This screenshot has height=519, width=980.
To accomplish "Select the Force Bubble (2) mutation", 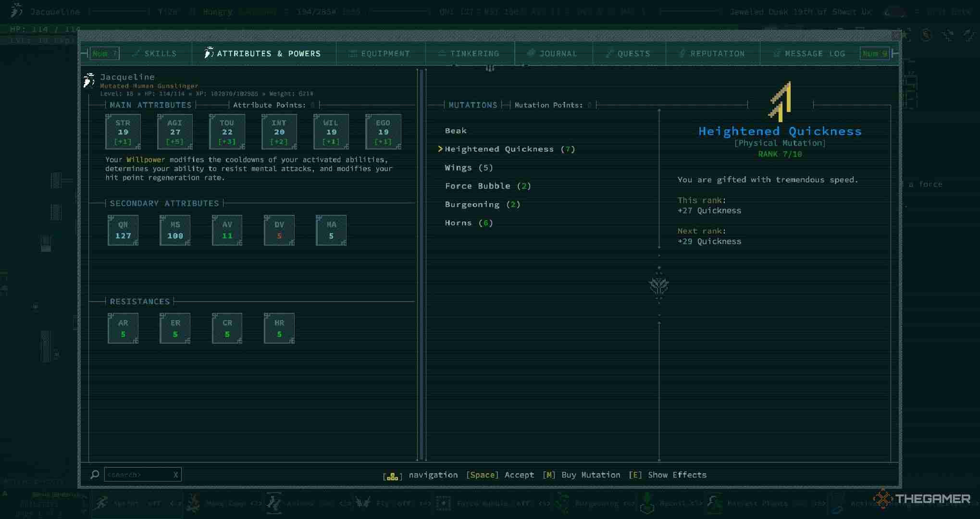I will point(488,186).
